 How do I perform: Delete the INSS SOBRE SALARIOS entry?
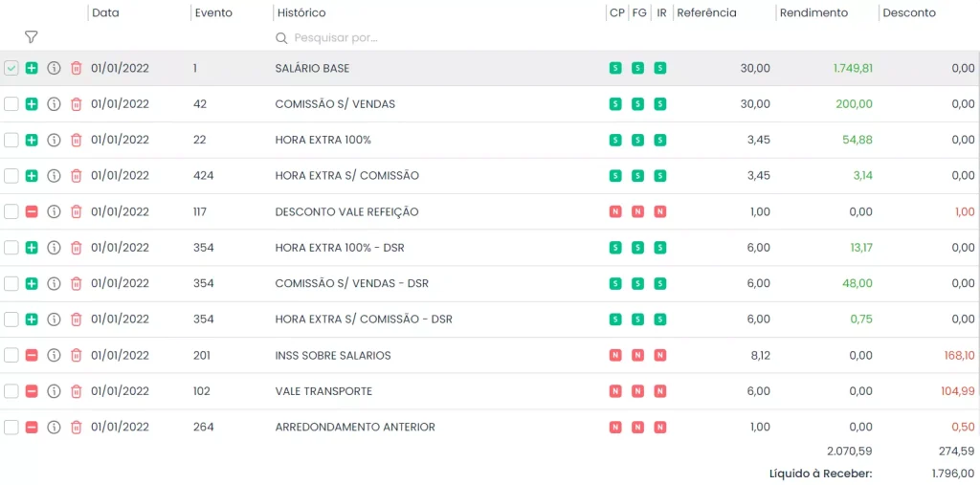pyautogui.click(x=76, y=356)
